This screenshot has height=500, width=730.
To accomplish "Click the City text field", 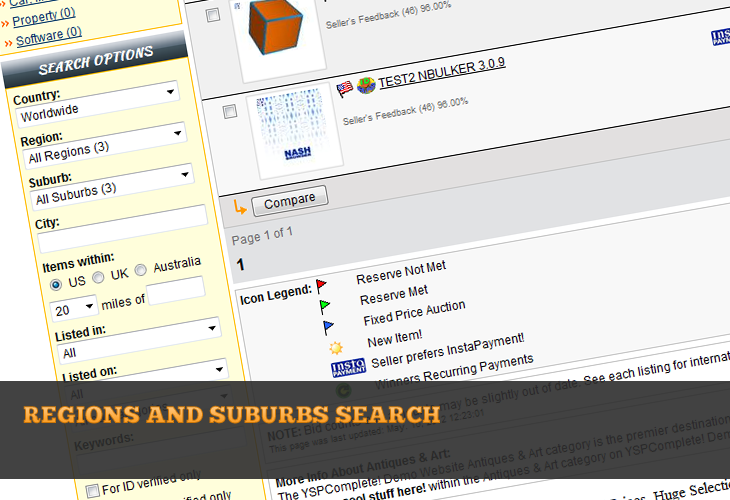I will 122,229.
